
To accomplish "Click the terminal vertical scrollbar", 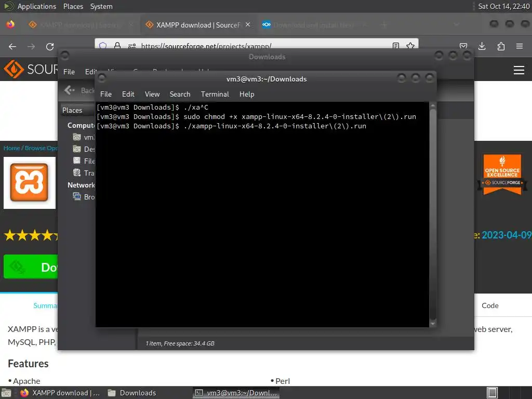I will (x=433, y=215).
